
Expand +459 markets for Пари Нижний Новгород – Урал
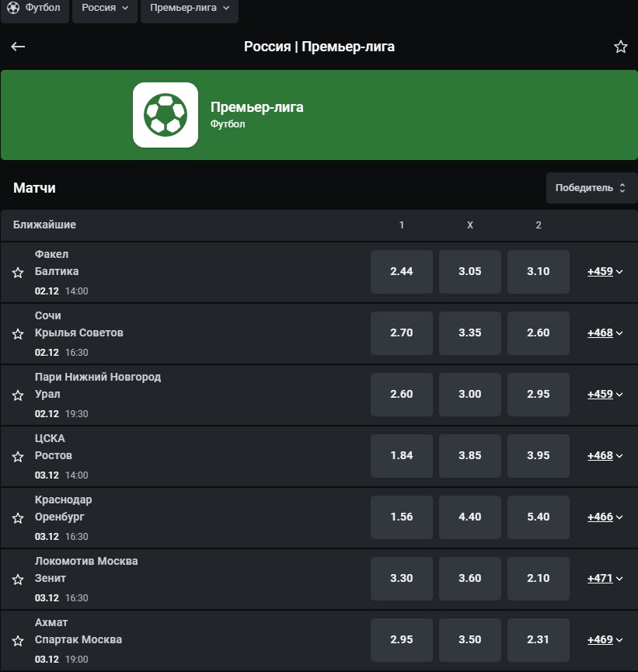pyautogui.click(x=605, y=394)
